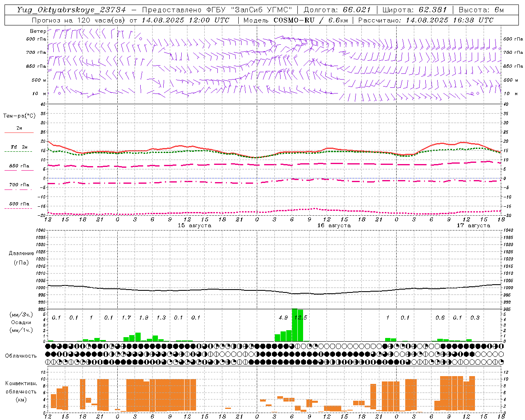Click the 0.3 precipitation amount value
The height and width of the screenshot is (420, 525).
point(475,318)
